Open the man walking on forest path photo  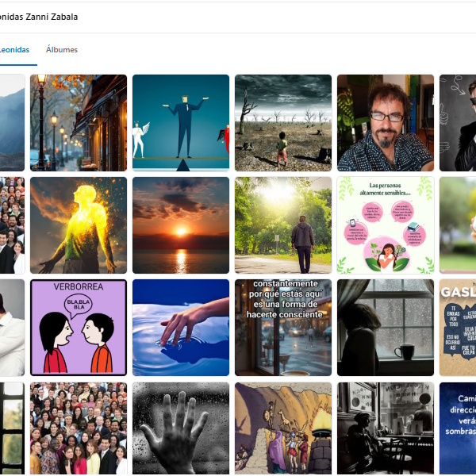click(283, 225)
